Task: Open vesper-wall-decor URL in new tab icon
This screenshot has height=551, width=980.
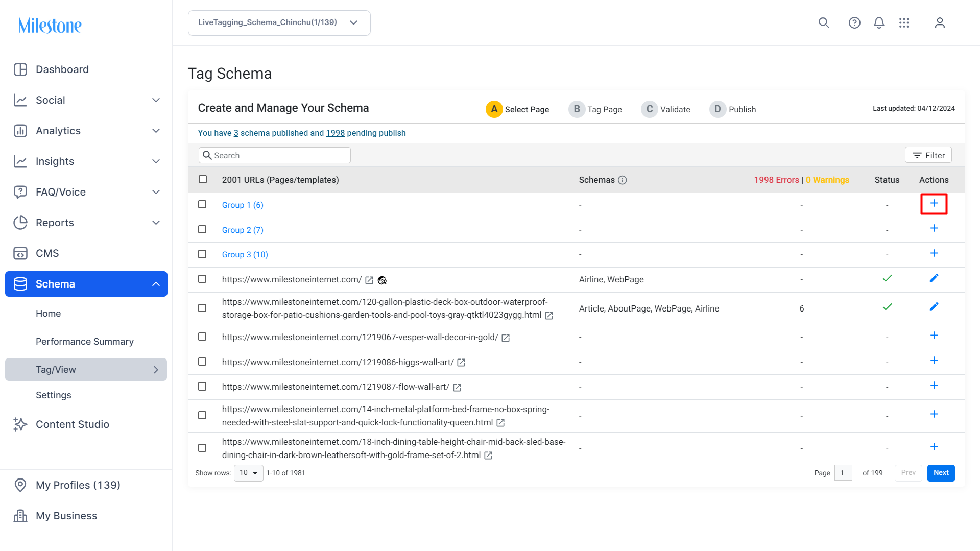Action: [506, 338]
